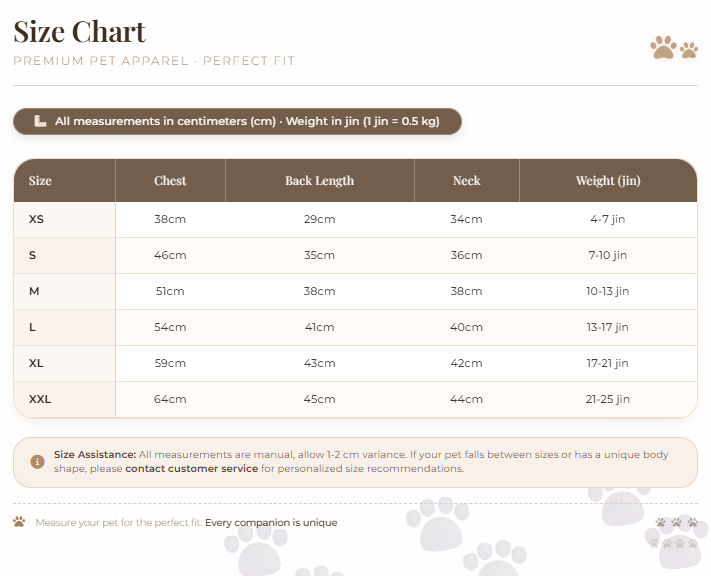Screen dimensions: 711x576
Task: Click the ruler icon in the measurements banner
Action: pyautogui.click(x=40, y=121)
